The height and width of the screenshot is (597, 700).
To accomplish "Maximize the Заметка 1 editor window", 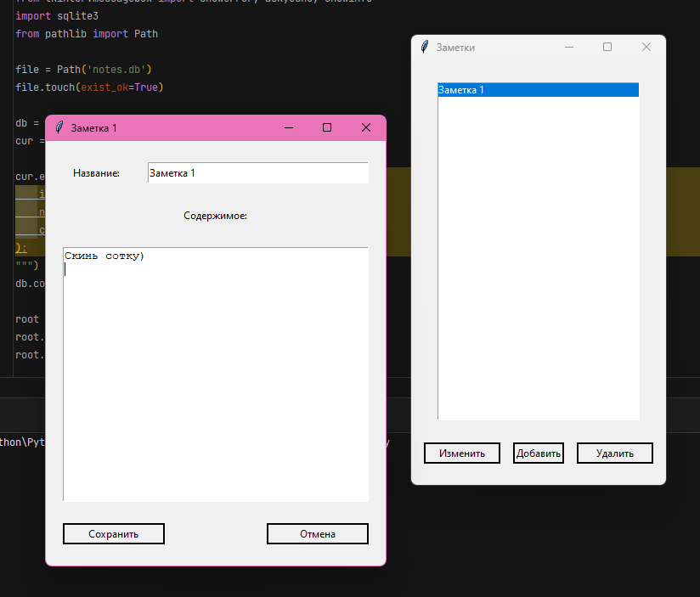I will [x=327, y=127].
